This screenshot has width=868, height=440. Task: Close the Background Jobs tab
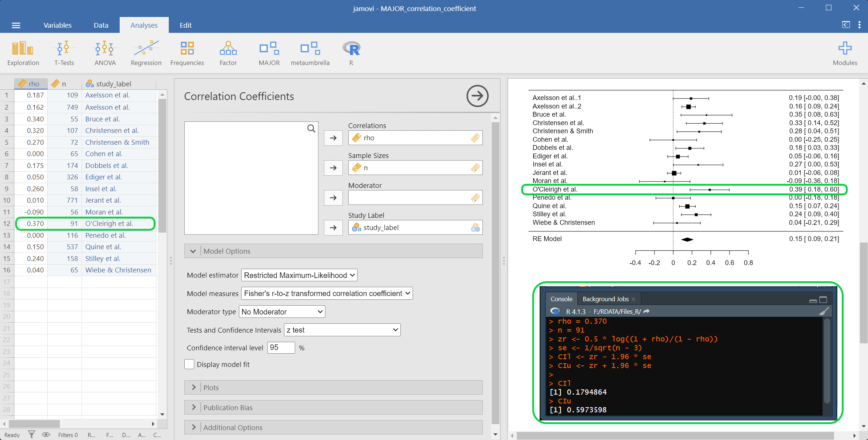coord(633,299)
